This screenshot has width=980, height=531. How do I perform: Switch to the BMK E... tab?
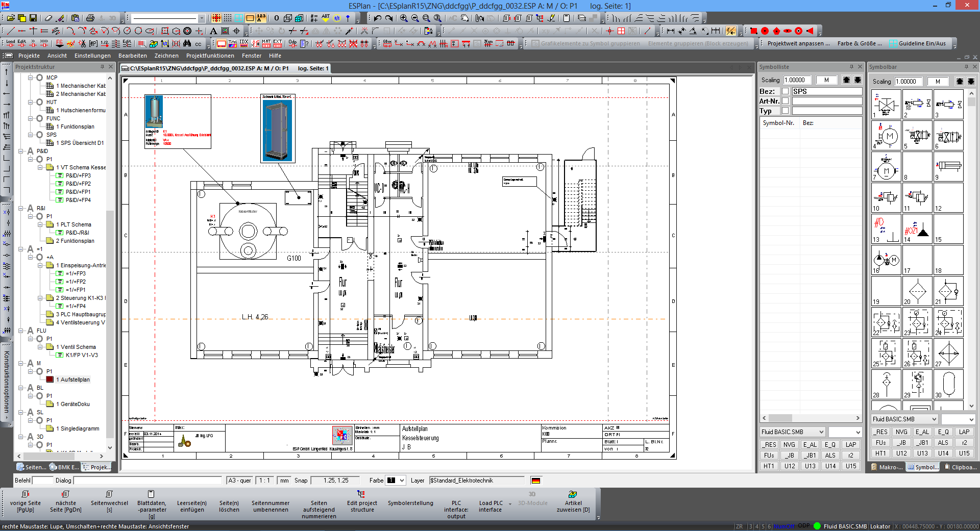click(64, 467)
